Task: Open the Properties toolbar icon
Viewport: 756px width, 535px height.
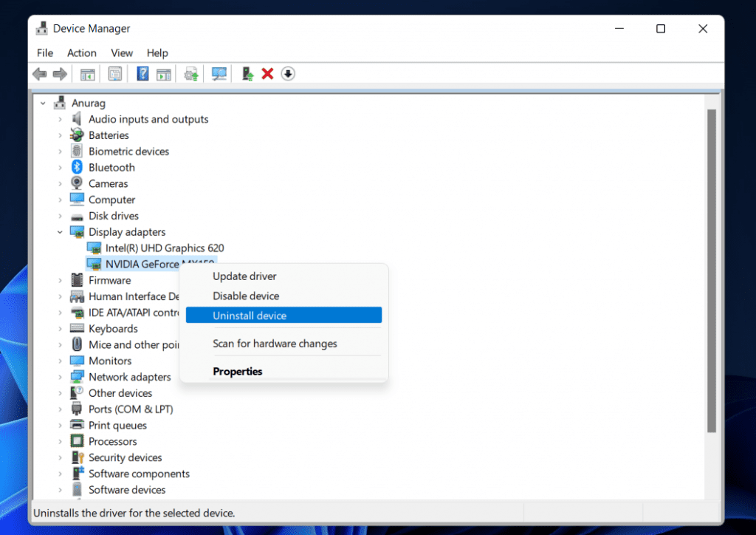Action: point(114,73)
